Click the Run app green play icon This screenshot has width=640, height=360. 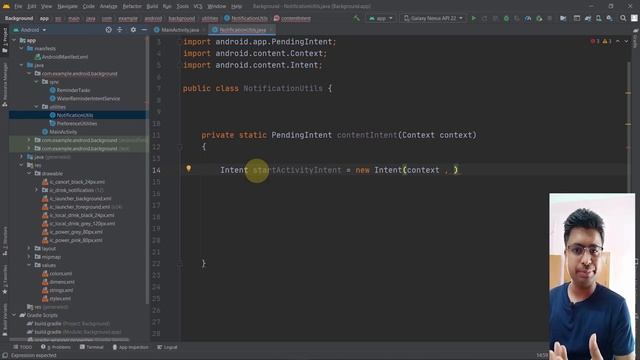(473, 18)
